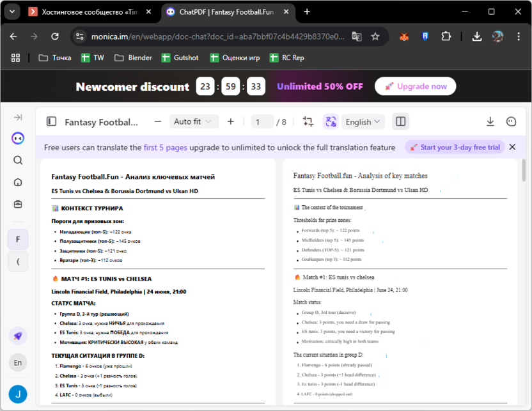Click 'ТЕКУЩАЯ СИТУАЦИЯ В ГРУППЕ D:' heading
The image size is (532, 411).
pyautogui.click(x=98, y=356)
